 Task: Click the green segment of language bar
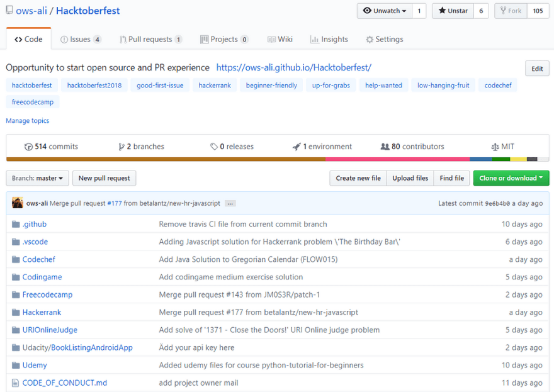[500, 159]
